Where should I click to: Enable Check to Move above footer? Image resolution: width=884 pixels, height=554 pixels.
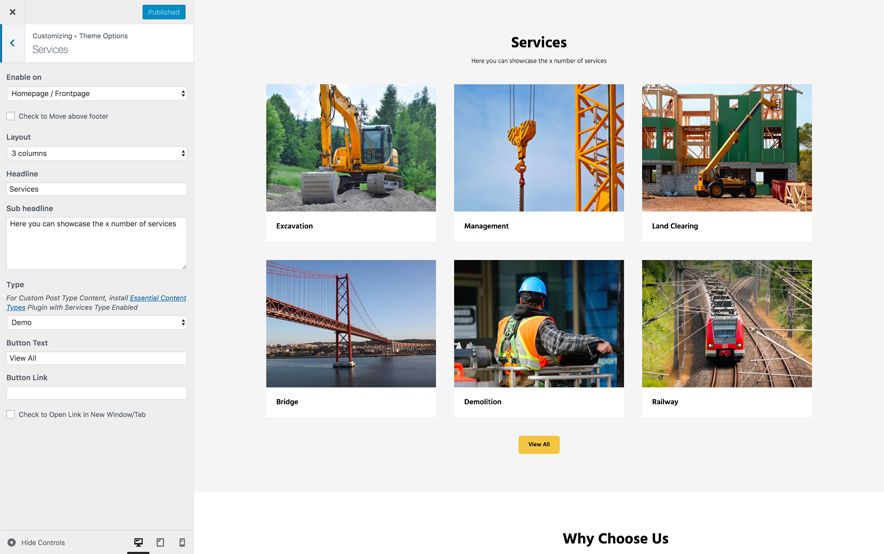(11, 116)
